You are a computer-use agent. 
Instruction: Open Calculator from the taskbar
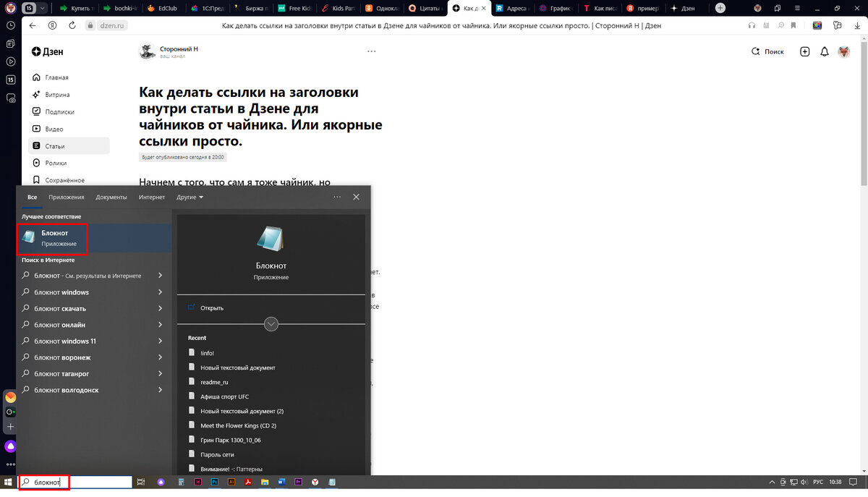click(x=181, y=482)
